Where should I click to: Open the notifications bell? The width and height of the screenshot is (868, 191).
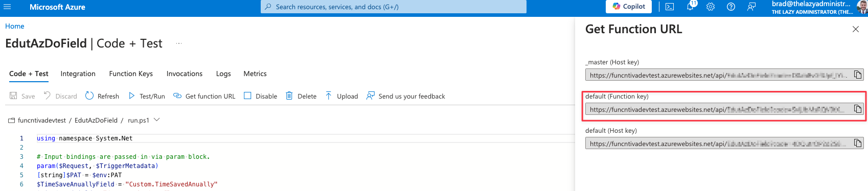[x=690, y=7]
